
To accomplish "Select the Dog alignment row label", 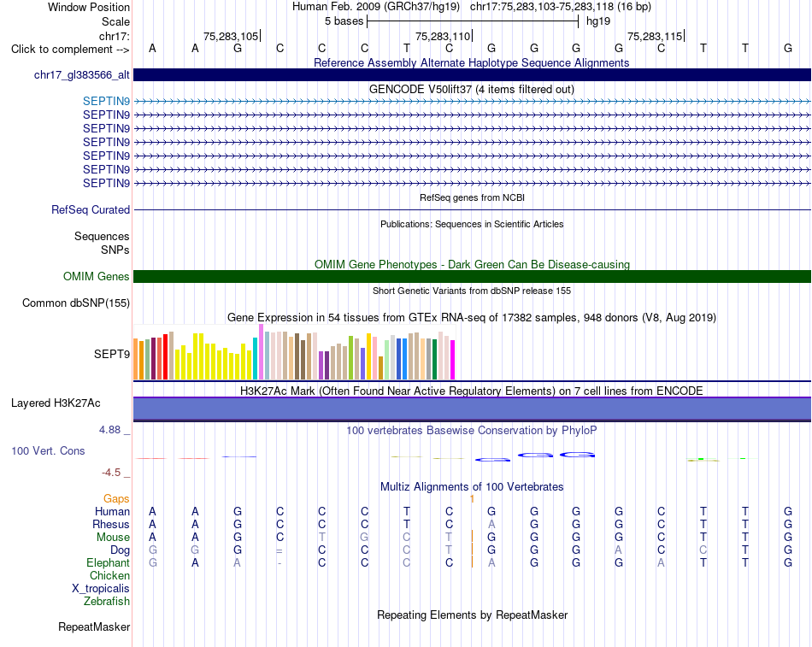I will pos(120,550).
